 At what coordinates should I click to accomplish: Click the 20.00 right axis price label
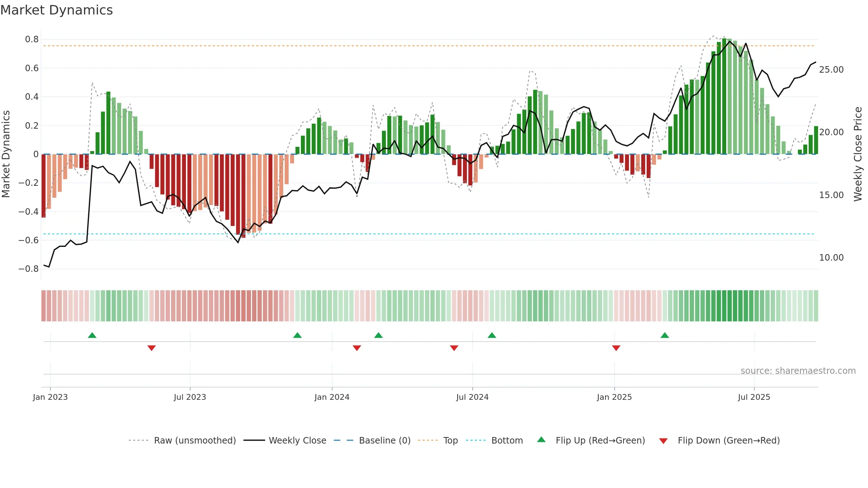click(x=831, y=132)
